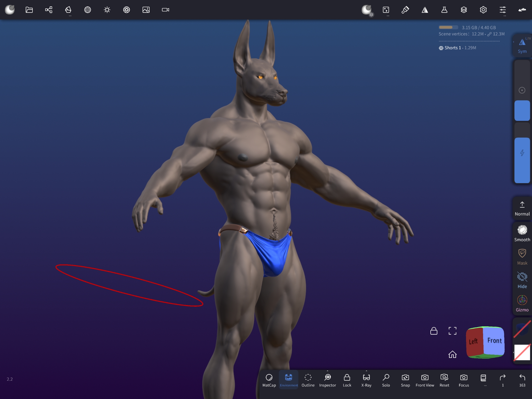The image size is (532, 399).
Task: Click the Front View camera button
Action: [x=425, y=380]
